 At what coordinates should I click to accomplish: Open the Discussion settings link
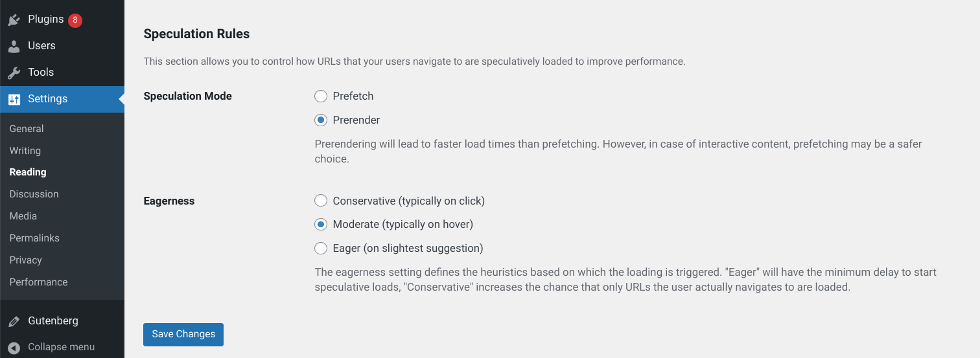[34, 194]
